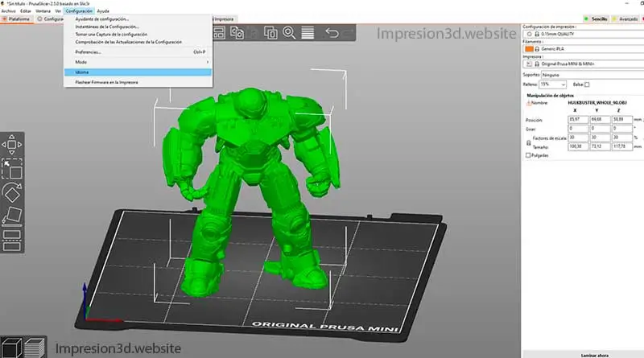Switch to Sencillo mode

596,19
